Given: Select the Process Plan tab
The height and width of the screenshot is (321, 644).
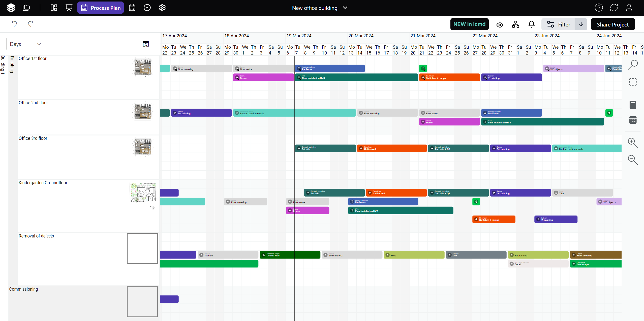Looking at the screenshot, I should 101,8.
